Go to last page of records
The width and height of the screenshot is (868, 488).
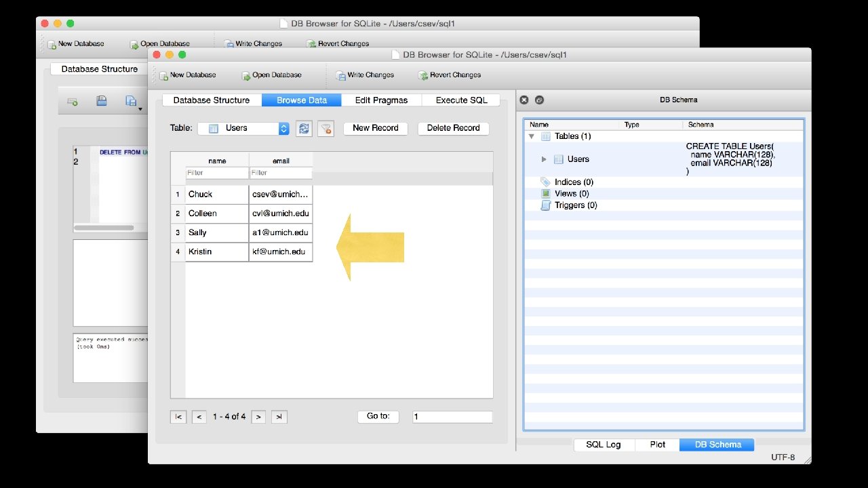click(279, 417)
